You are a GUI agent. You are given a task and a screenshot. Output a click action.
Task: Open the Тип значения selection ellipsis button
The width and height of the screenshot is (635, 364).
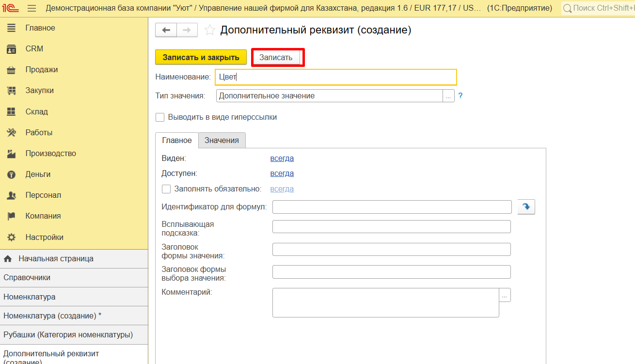click(x=448, y=96)
